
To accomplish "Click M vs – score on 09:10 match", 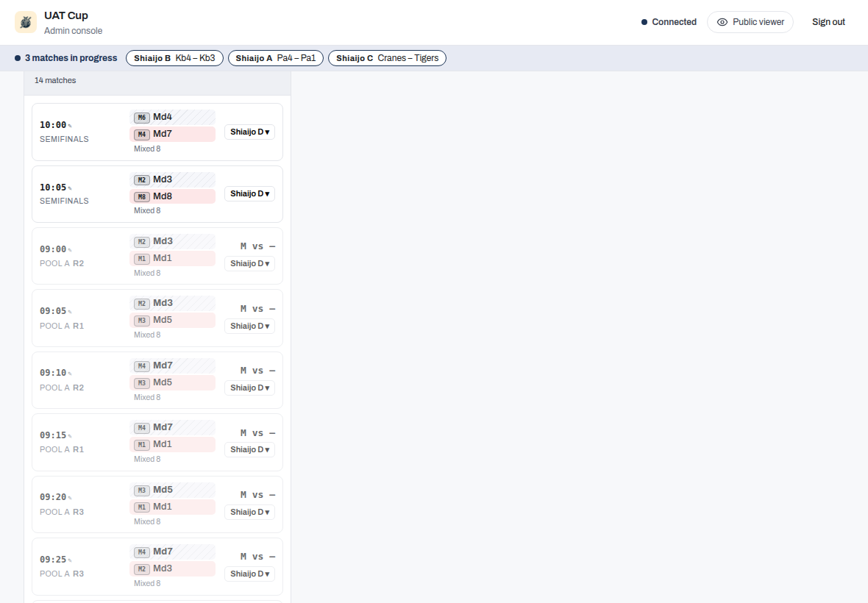I will pos(257,371).
